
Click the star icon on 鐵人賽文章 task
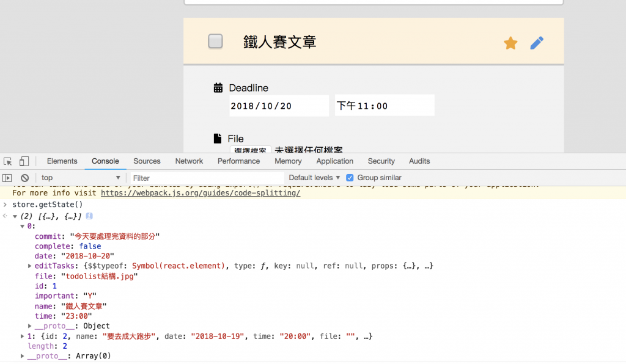tap(510, 43)
